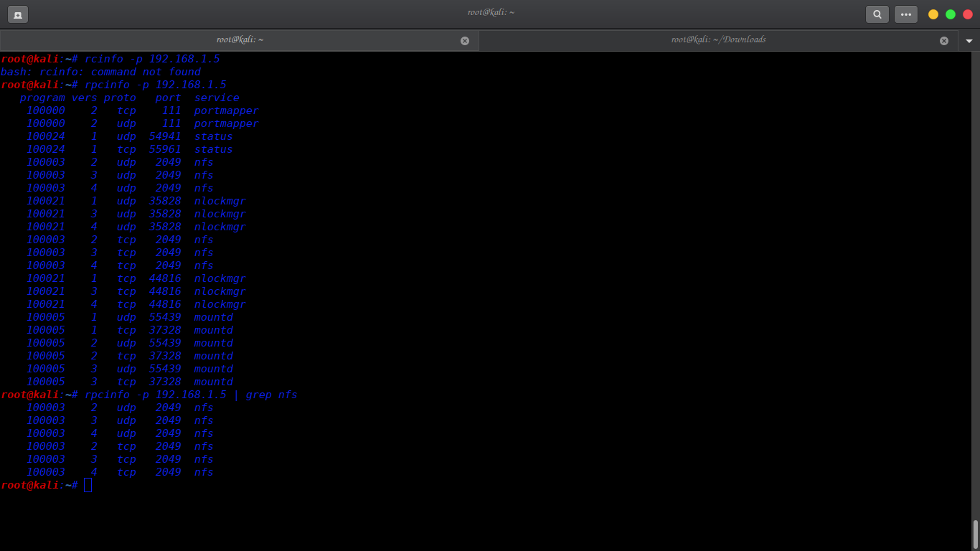The width and height of the screenshot is (980, 551).
Task: Switch to the root@kali: ~/Downloads tab
Action: (717, 40)
